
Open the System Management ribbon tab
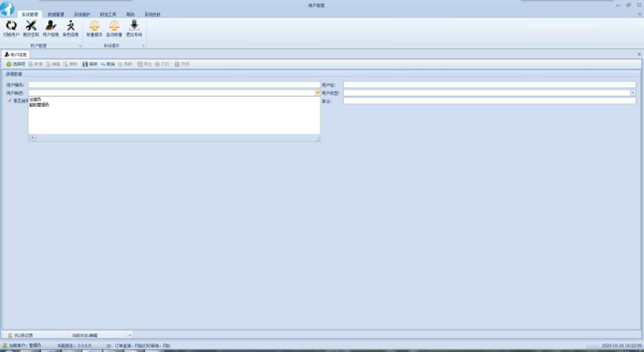point(30,14)
